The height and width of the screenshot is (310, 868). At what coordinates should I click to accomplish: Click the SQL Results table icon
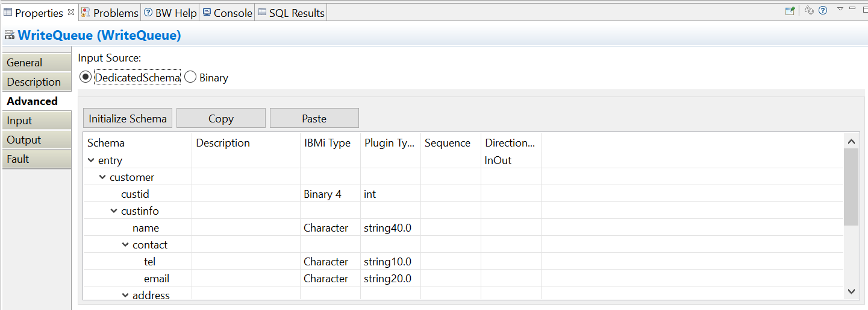click(x=262, y=13)
